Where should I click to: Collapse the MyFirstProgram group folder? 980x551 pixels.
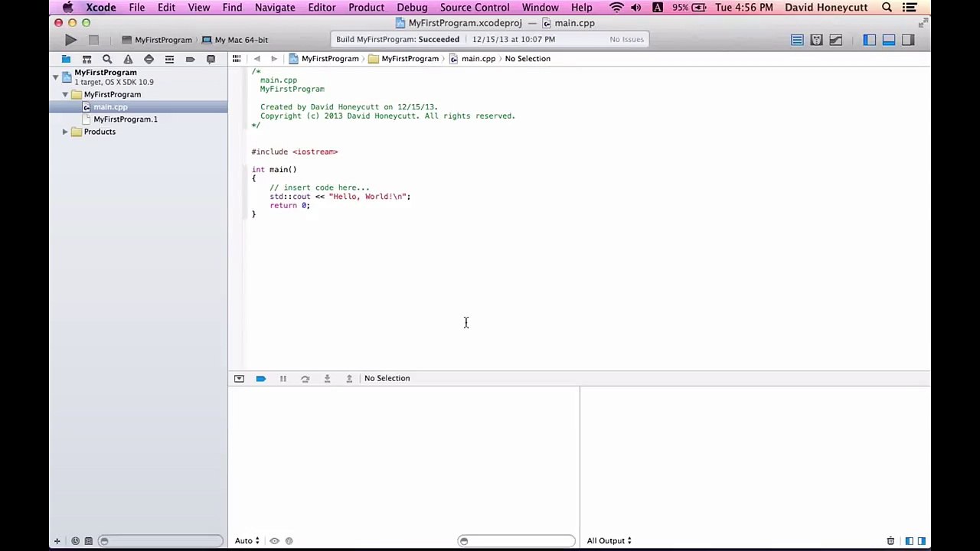click(x=65, y=95)
